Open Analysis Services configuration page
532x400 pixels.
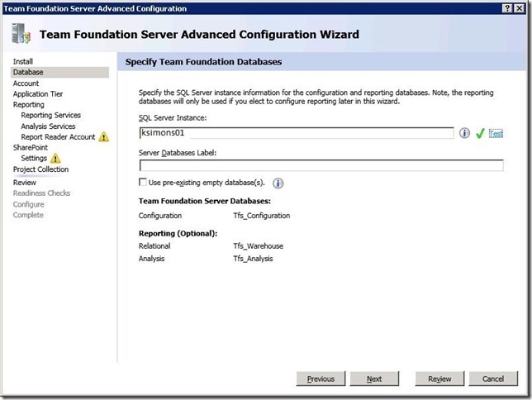[x=48, y=126]
